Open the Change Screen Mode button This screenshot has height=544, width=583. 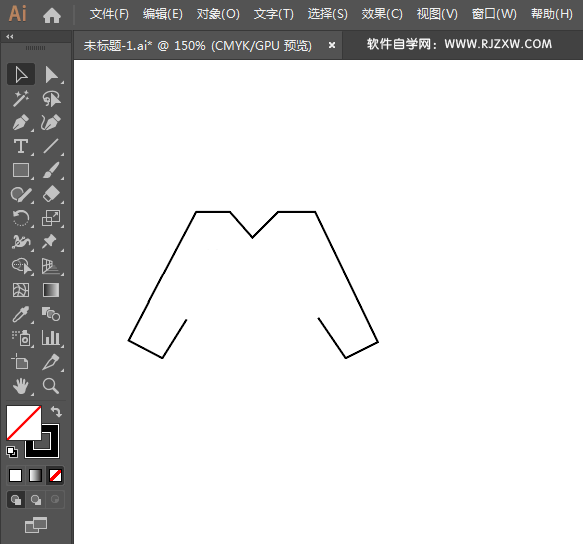point(36,525)
